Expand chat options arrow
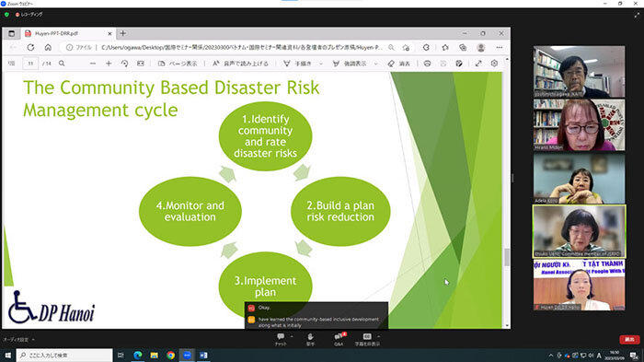 [292, 336]
